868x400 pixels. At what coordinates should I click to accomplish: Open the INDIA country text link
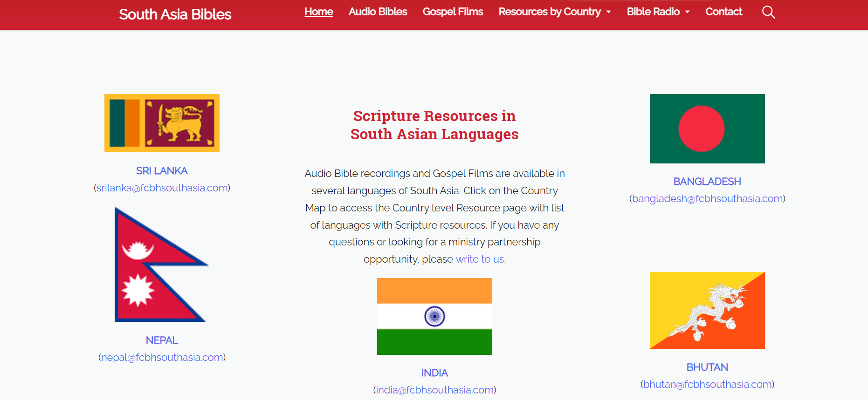pos(434,373)
